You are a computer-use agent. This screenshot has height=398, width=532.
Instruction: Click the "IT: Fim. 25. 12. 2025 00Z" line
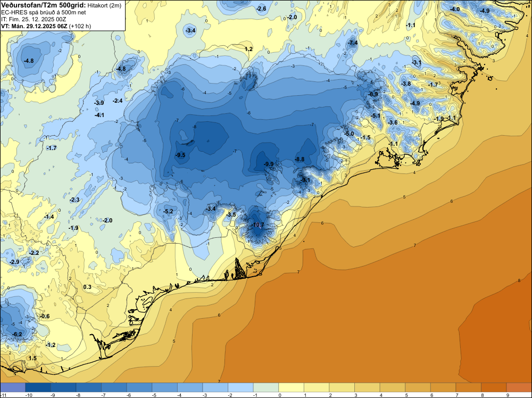coord(34,19)
